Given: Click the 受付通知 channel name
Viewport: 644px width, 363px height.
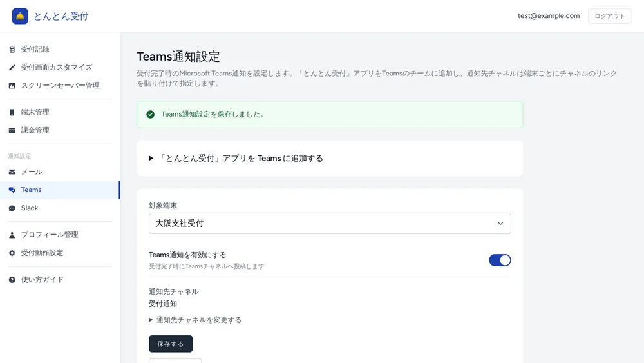Looking at the screenshot, I should coord(163,304).
